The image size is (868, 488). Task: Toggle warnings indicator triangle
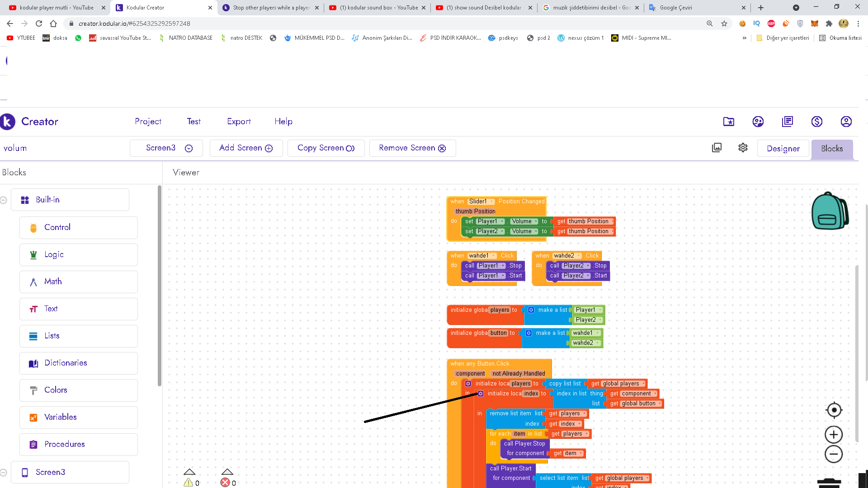[189, 482]
